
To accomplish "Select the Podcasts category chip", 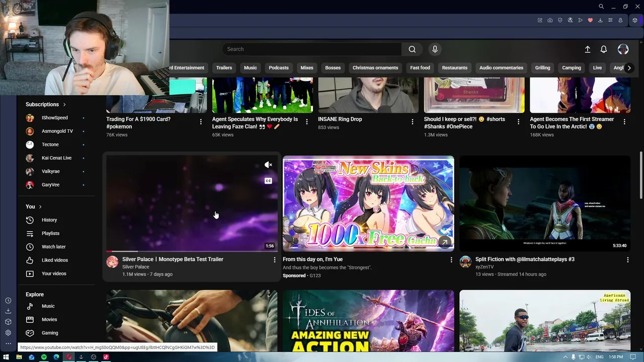I will (x=279, y=68).
